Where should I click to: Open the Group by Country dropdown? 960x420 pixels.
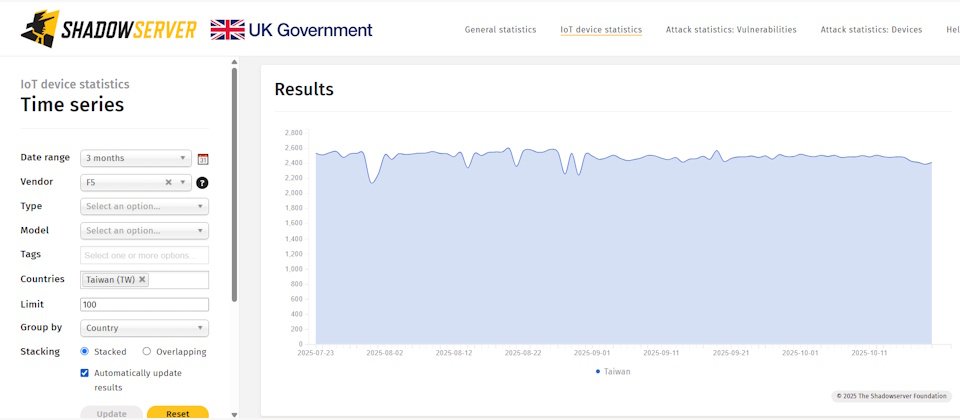[144, 328]
